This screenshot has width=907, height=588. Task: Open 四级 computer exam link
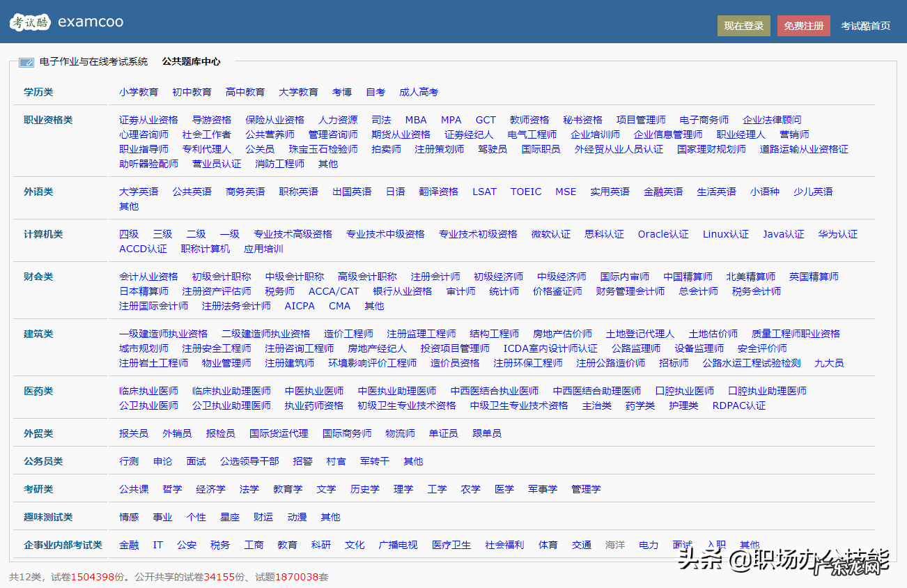tap(129, 234)
